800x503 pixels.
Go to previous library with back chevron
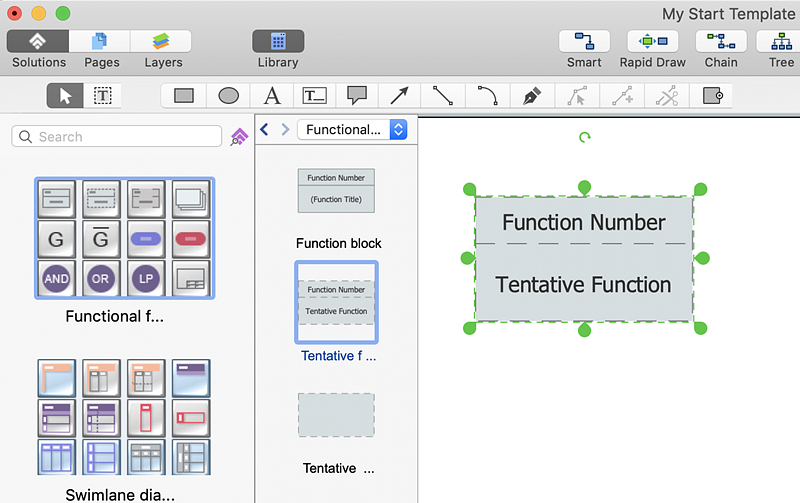[265, 129]
